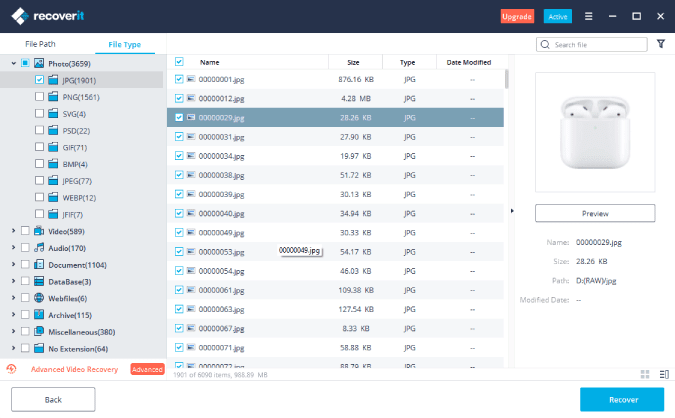This screenshot has width=675, height=418.
Task: Switch to detailed list view
Action: click(664, 374)
